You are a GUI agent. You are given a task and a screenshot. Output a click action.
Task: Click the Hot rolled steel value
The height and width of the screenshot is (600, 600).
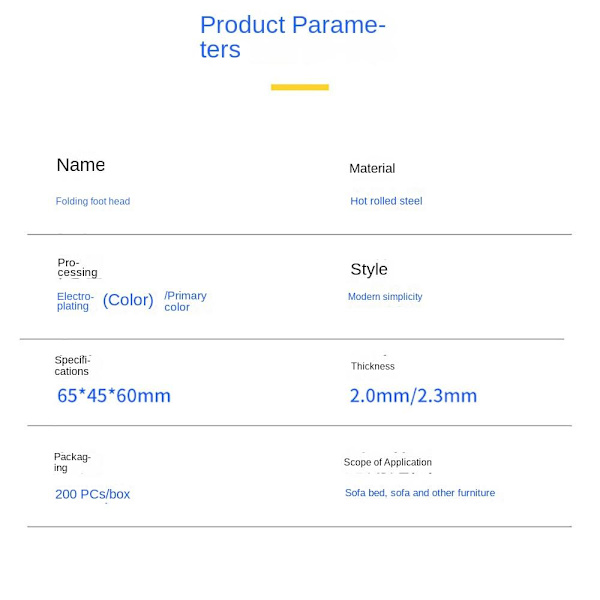[x=386, y=201]
